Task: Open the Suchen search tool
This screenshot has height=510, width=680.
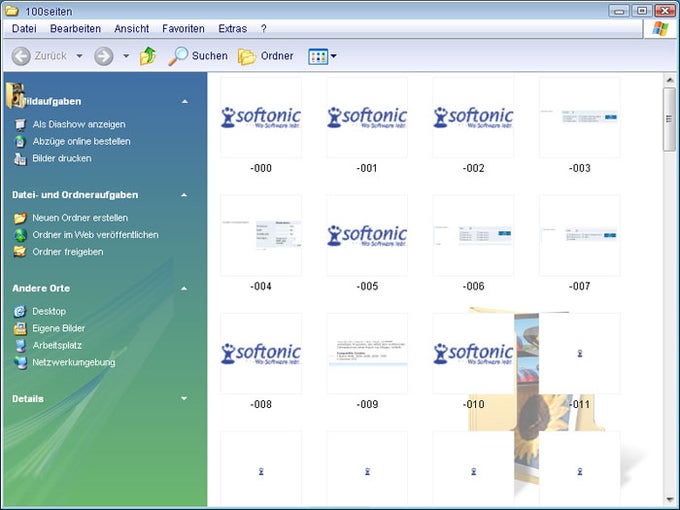Action: point(198,56)
